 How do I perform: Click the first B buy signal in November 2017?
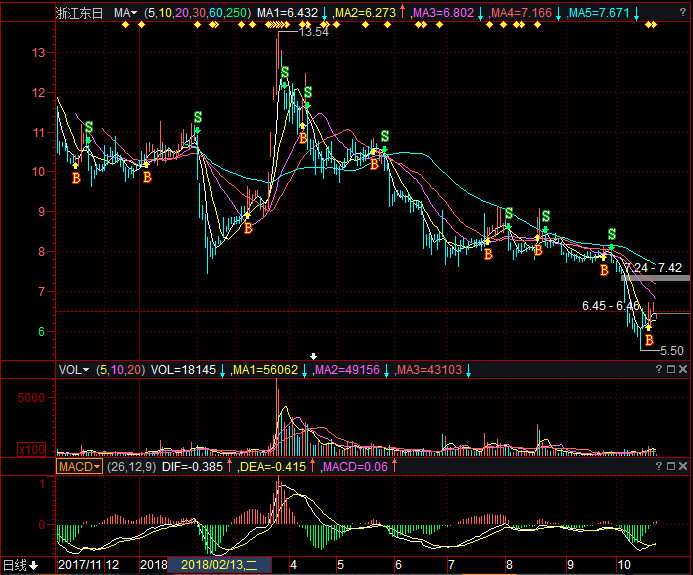(x=76, y=178)
